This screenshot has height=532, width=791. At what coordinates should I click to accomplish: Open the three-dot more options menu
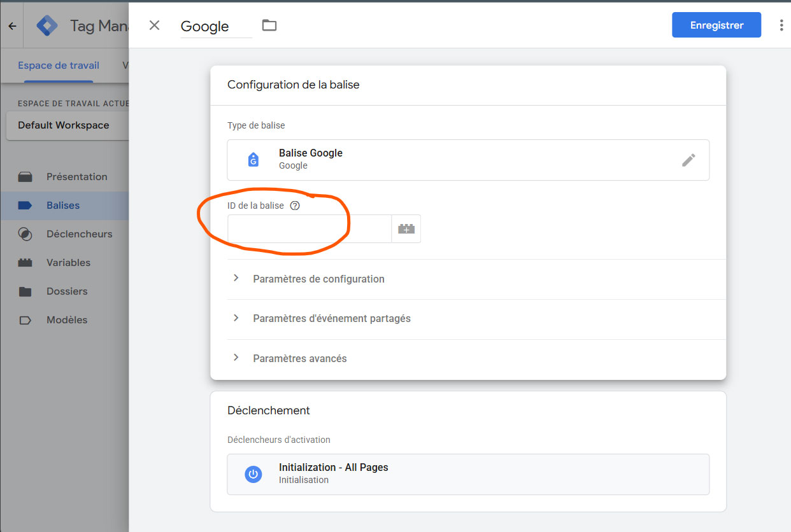pyautogui.click(x=781, y=25)
